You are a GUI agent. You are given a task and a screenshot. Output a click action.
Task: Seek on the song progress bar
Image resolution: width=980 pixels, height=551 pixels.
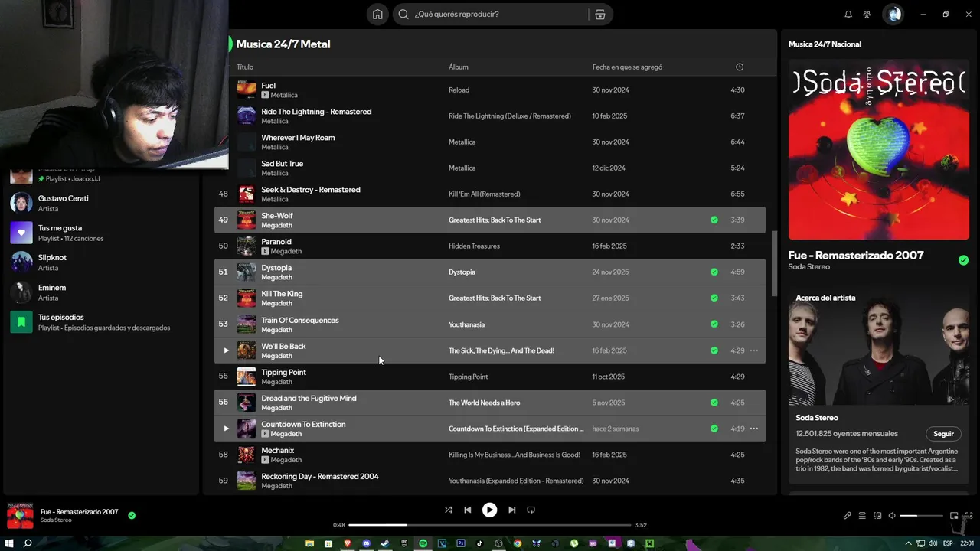(489, 525)
